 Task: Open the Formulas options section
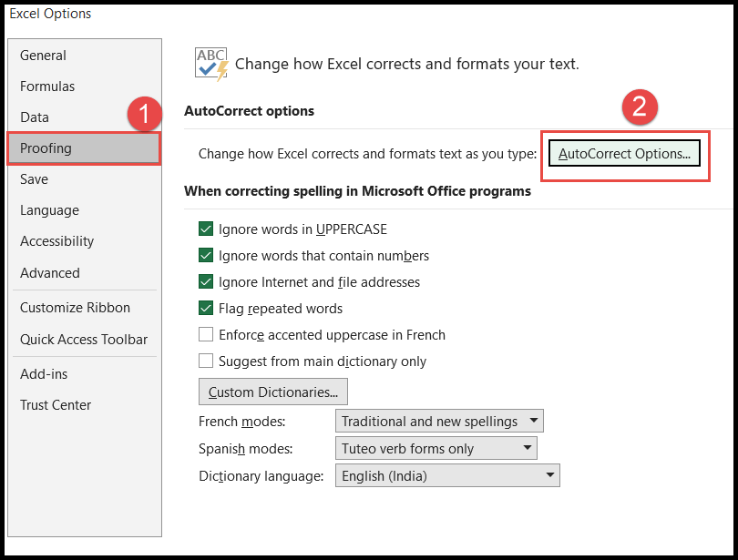[x=46, y=86]
